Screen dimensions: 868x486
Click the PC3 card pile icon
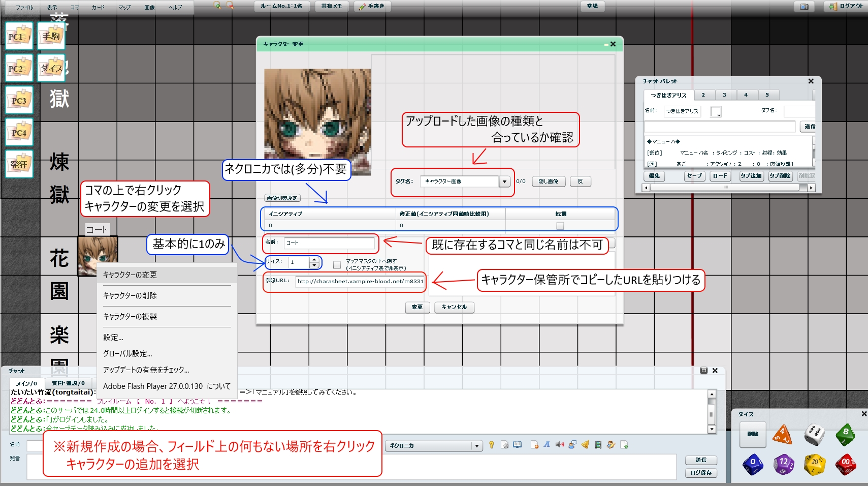pyautogui.click(x=19, y=100)
